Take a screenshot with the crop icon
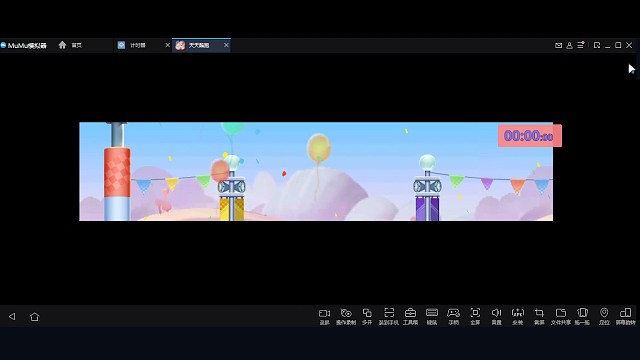The height and width of the screenshot is (360, 640). pyautogui.click(x=539, y=316)
